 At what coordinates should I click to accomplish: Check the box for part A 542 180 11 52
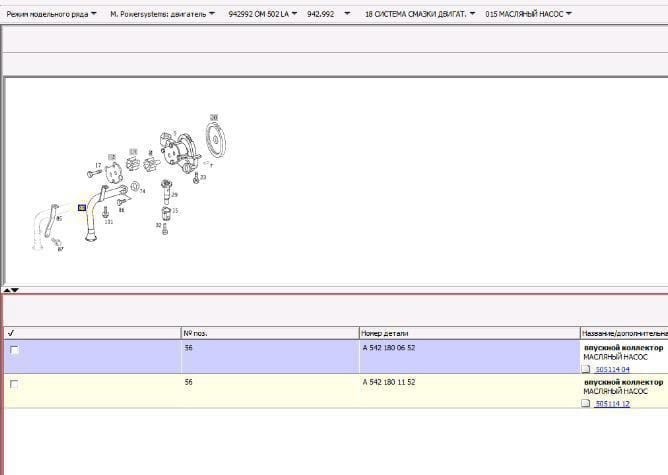(x=14, y=384)
